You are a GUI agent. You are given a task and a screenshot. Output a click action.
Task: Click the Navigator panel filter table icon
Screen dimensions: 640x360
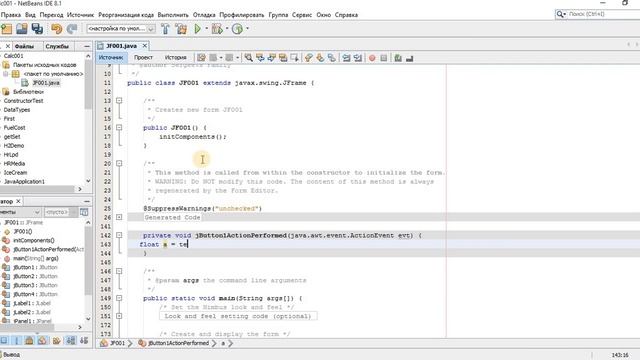[x=84, y=212]
